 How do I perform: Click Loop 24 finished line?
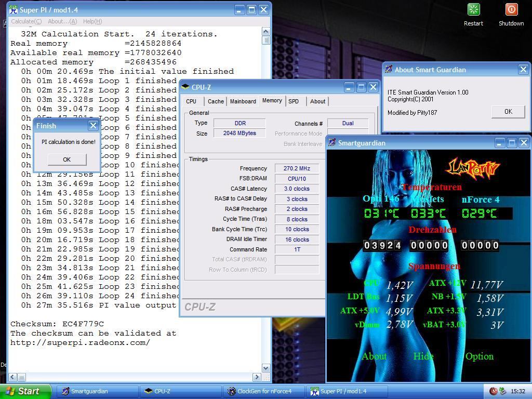coord(100,296)
